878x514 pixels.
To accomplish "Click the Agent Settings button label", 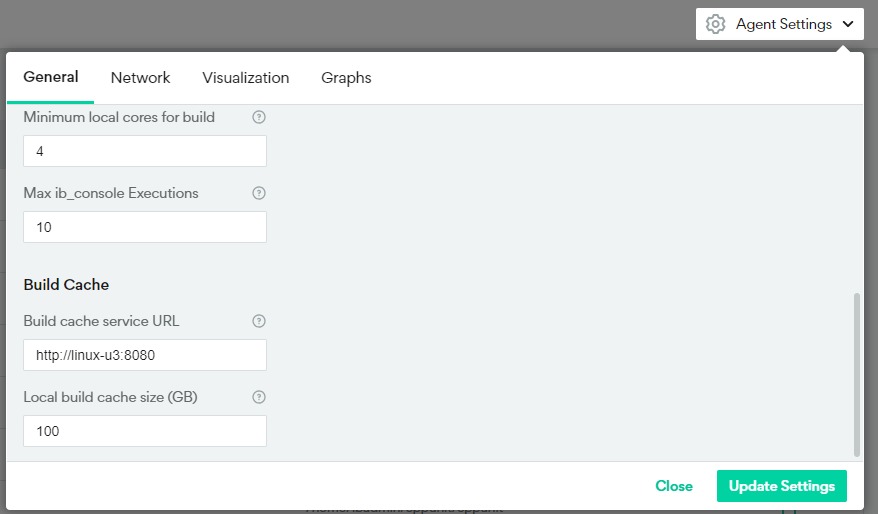I will coord(783,24).
